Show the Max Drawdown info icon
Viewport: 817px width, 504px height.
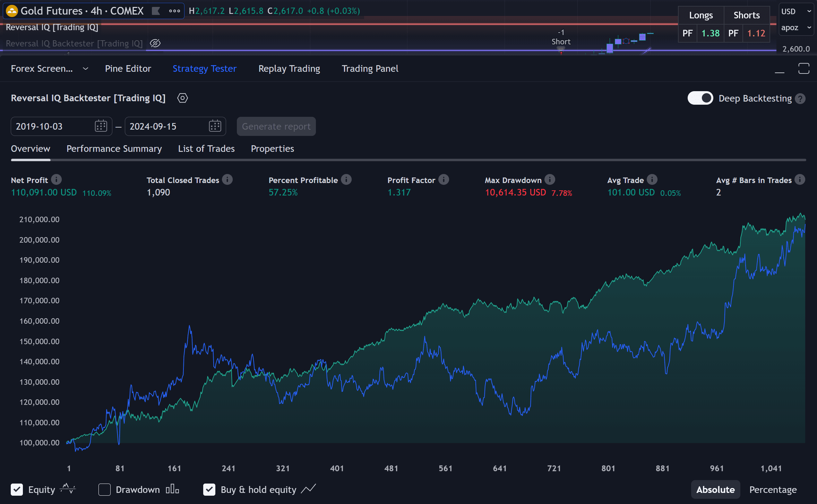coord(550,180)
